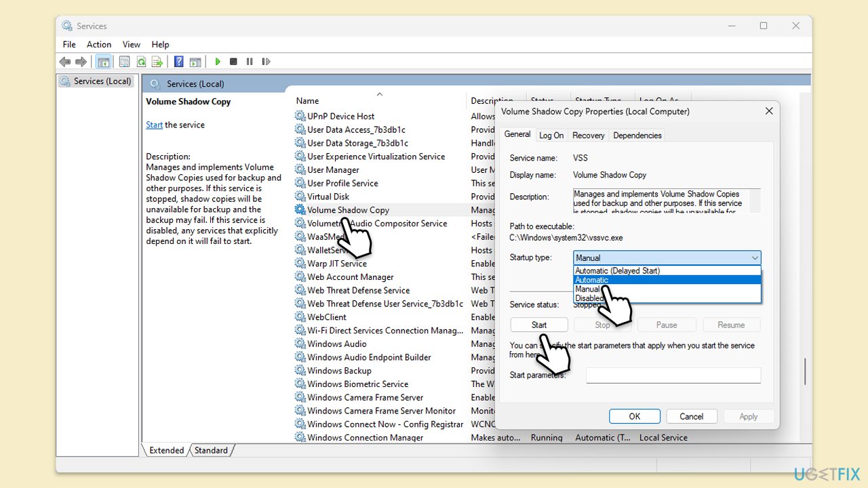Viewport: 868px width, 488px height.
Task: Select Services (Local) in the console tree
Action: click(96, 81)
